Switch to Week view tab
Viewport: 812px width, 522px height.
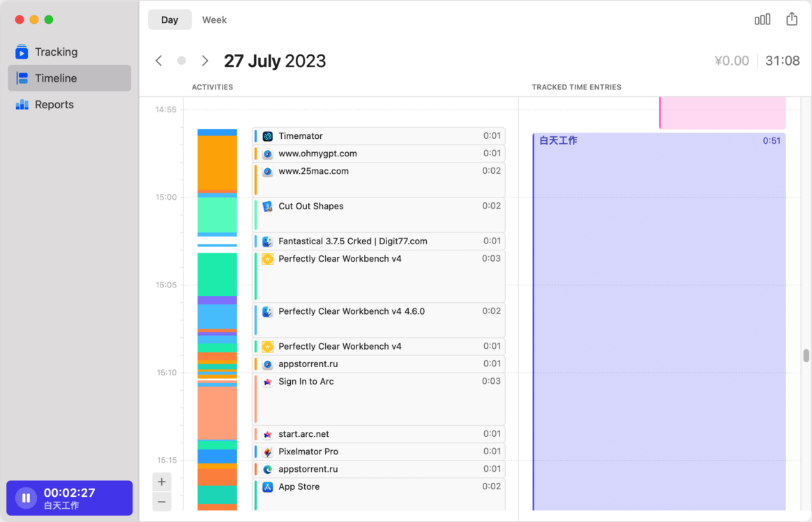tap(214, 20)
